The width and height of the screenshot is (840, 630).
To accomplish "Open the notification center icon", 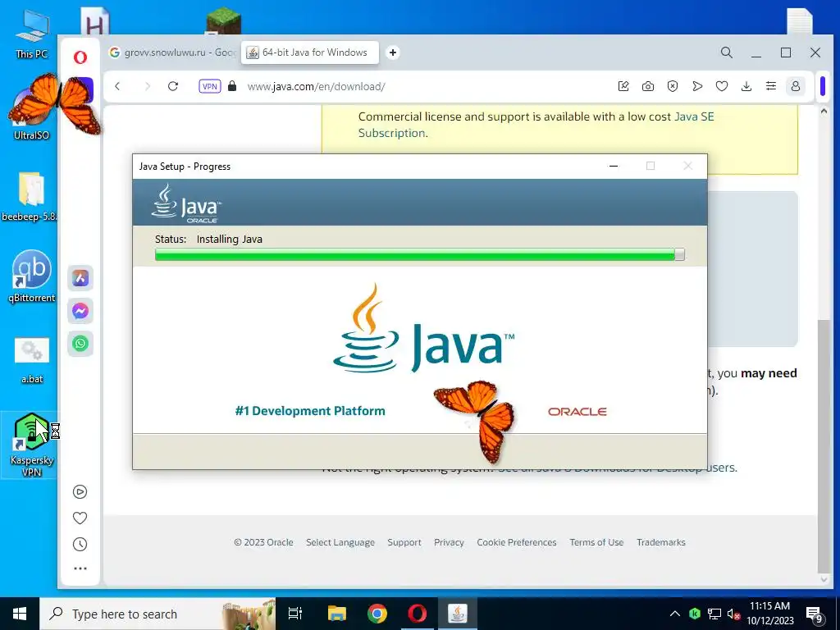I will pyautogui.click(x=815, y=614).
